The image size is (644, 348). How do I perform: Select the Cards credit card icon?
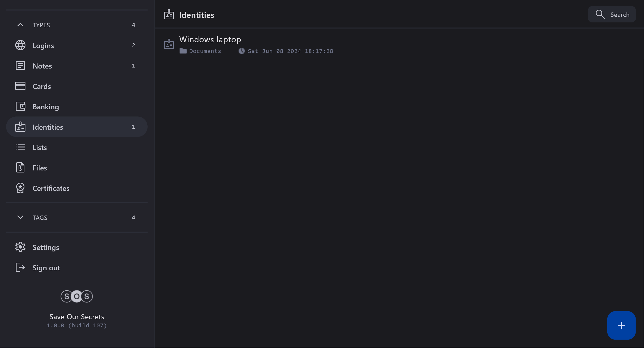(x=20, y=86)
